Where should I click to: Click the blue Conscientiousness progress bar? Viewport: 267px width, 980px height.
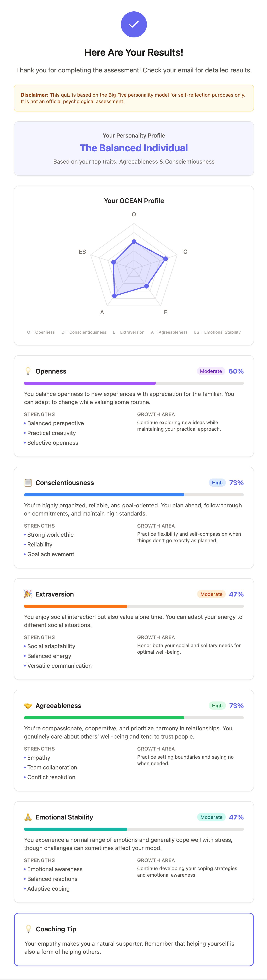pos(104,495)
